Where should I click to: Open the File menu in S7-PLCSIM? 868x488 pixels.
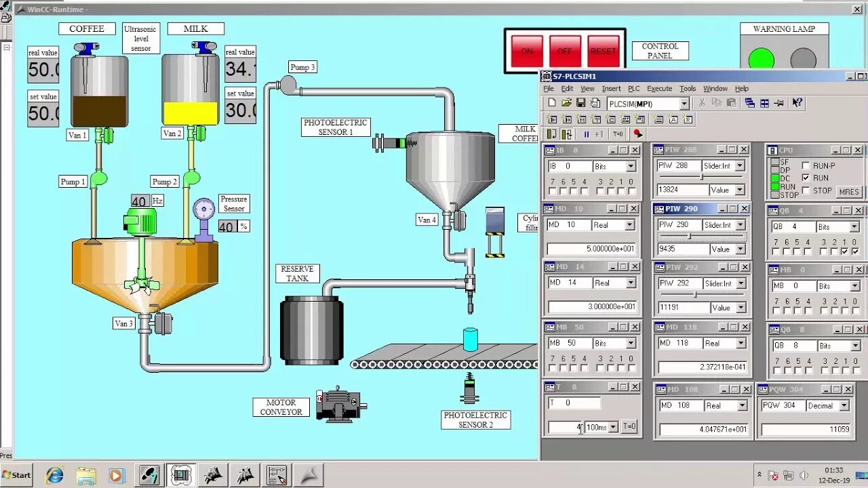pos(548,88)
